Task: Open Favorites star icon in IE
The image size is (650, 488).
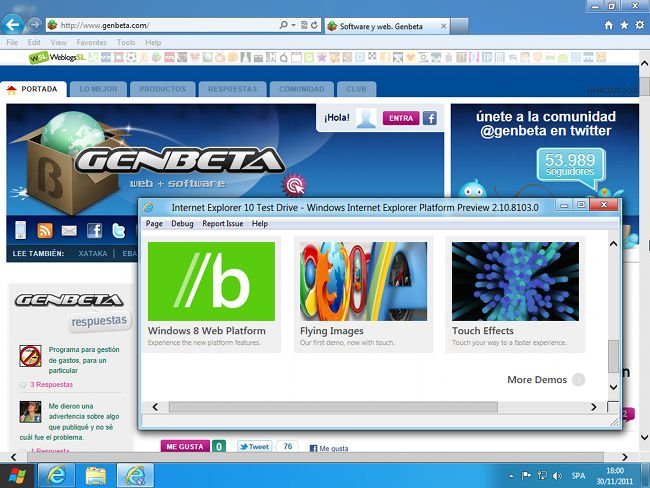Action: [x=624, y=25]
